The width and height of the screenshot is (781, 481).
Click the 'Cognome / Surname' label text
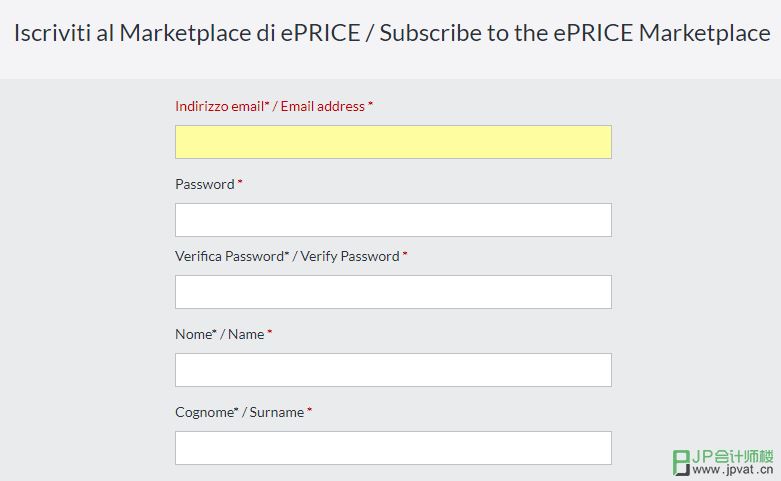240,412
